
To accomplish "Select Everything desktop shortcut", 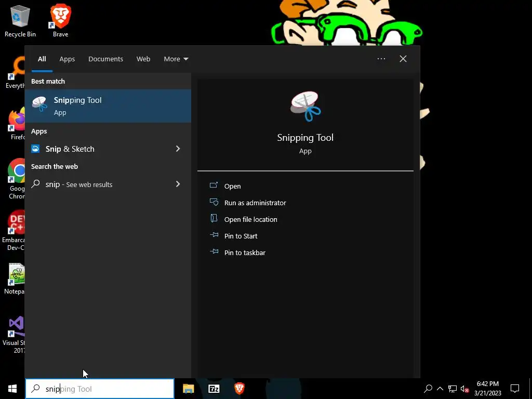I will click(x=15, y=73).
